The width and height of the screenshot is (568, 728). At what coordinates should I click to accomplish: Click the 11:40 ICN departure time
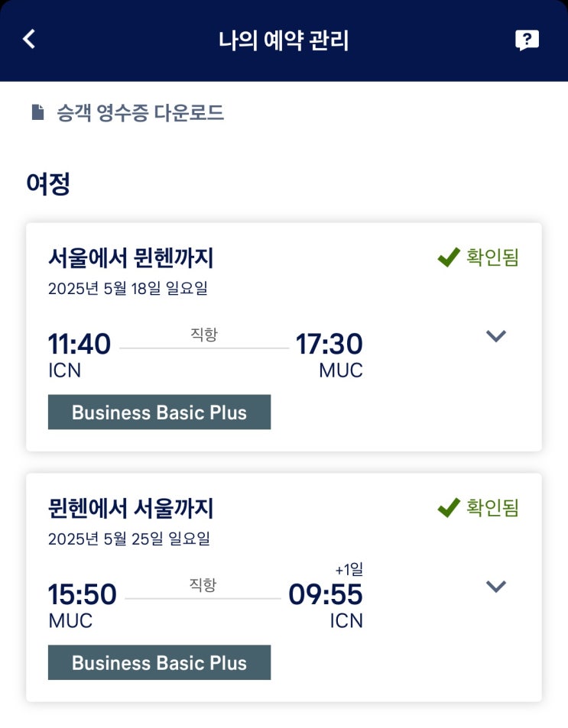coord(80,345)
